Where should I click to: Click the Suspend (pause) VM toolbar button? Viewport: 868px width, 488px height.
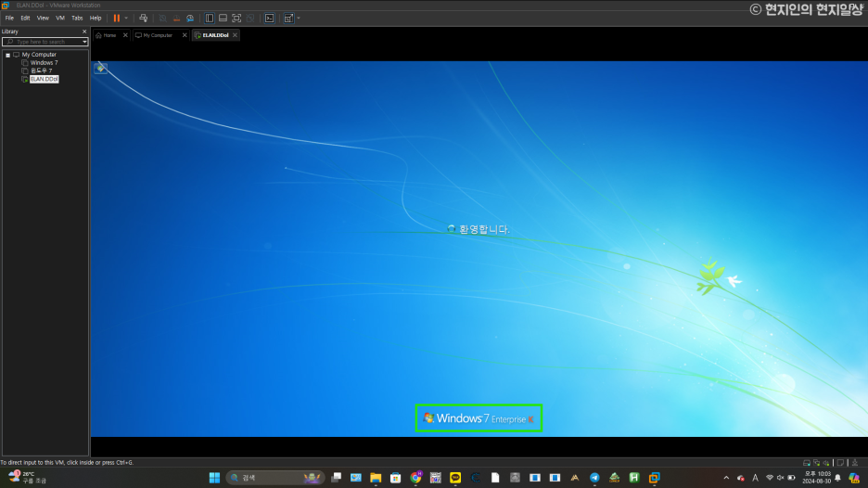116,19
